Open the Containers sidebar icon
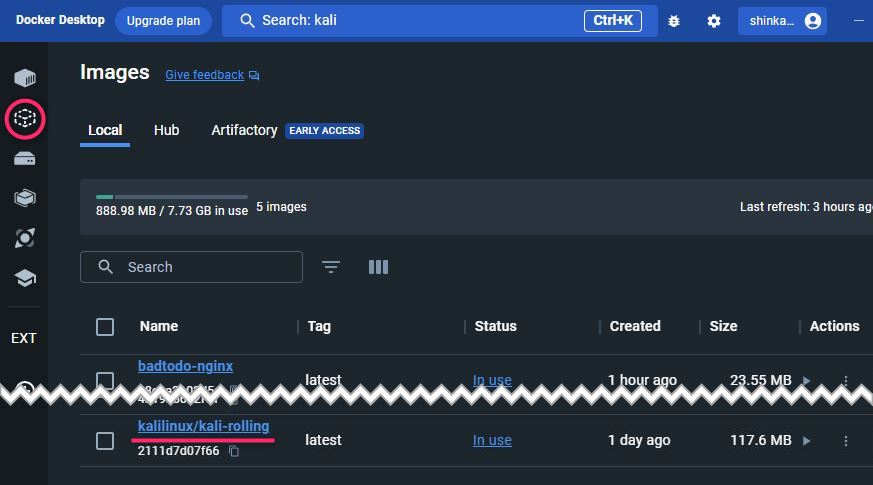 coord(25,78)
